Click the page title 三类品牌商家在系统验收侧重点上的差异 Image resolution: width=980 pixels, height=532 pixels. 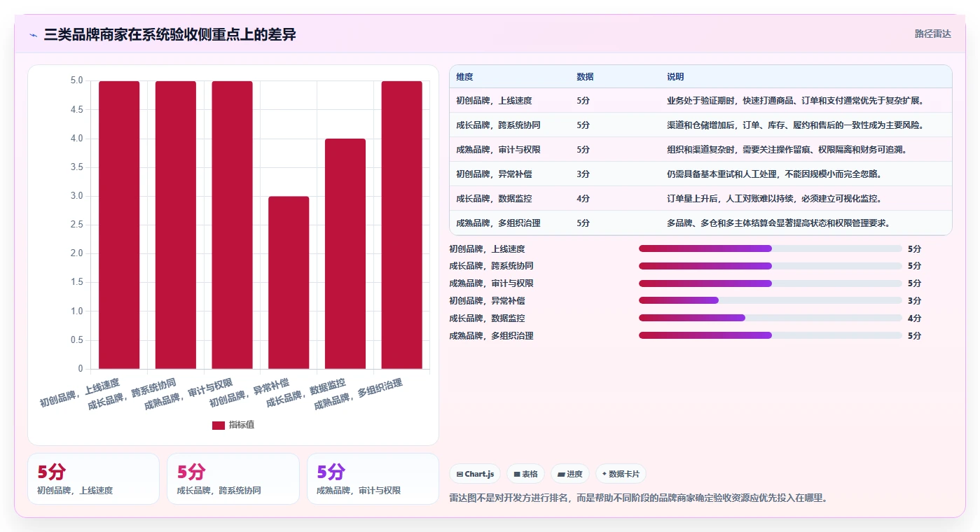click(x=170, y=34)
